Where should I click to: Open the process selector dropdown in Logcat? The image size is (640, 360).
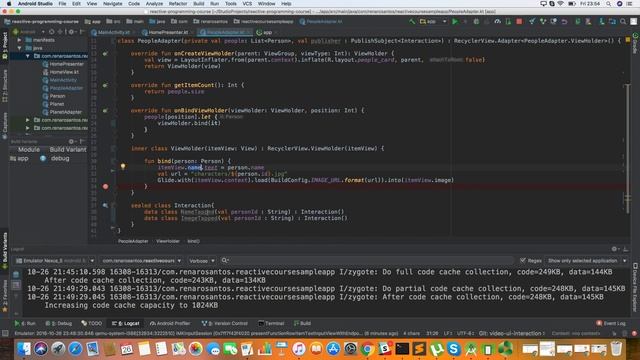pyautogui.click(x=141, y=260)
